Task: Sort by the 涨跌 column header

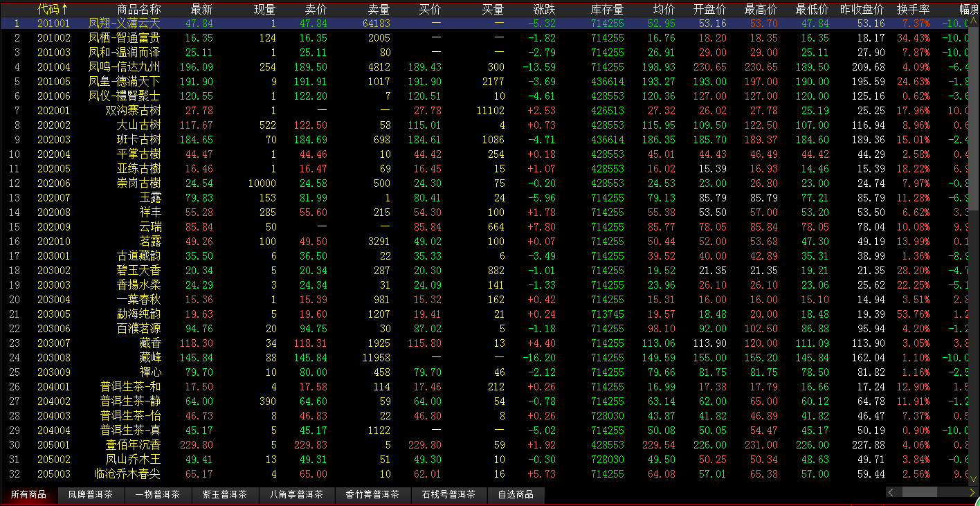Action: pyautogui.click(x=544, y=9)
